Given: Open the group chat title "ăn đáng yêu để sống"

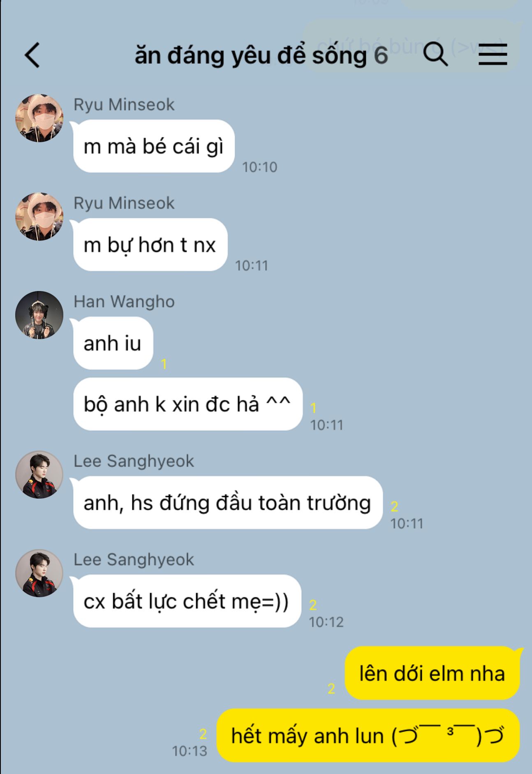Looking at the screenshot, I should (251, 55).
